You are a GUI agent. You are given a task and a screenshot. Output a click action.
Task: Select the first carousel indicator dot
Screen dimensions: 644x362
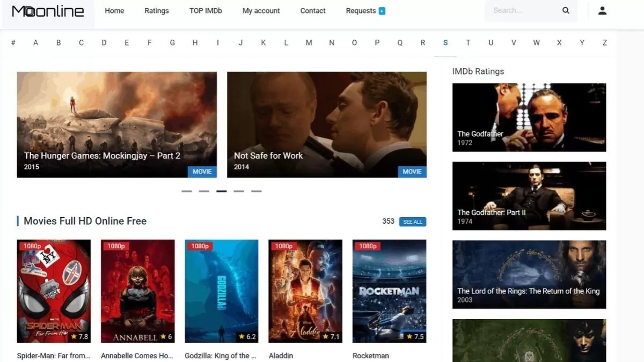point(186,190)
